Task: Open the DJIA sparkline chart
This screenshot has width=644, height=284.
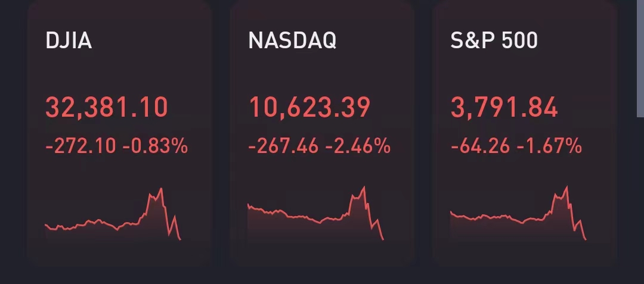Action: (113, 217)
